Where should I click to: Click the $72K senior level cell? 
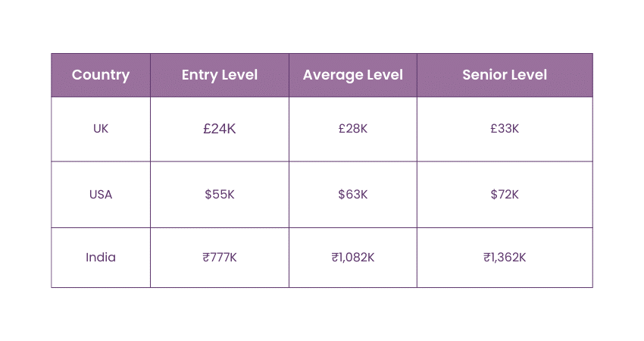pyautogui.click(x=505, y=195)
